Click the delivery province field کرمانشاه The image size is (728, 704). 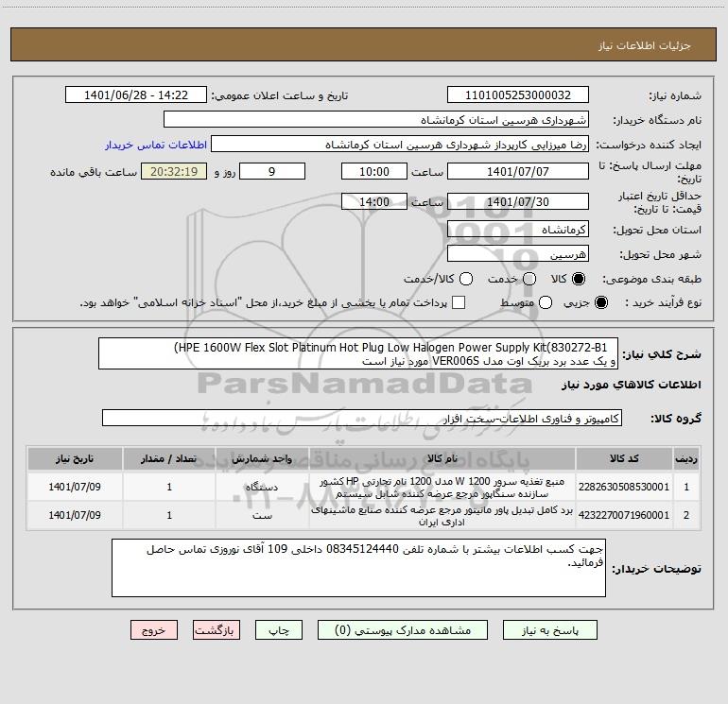[x=518, y=230]
